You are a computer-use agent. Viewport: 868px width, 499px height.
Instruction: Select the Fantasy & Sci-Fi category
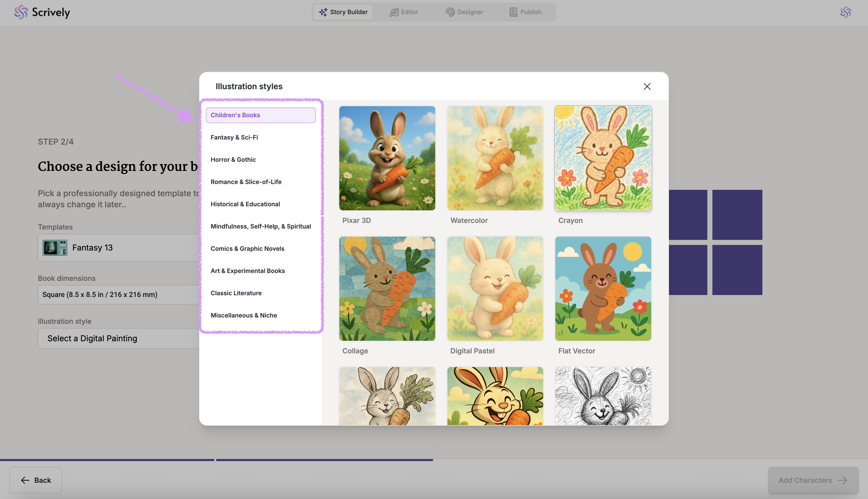coord(234,138)
